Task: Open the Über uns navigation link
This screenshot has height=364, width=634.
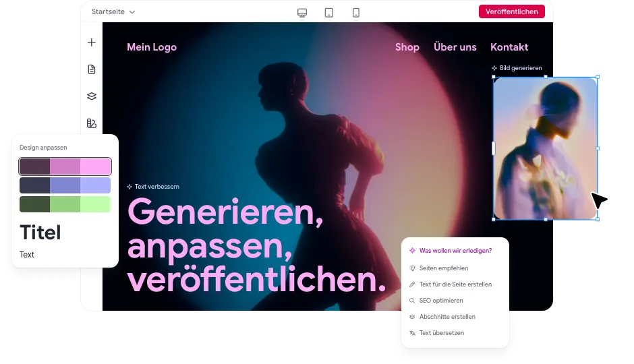Action: 455,47
